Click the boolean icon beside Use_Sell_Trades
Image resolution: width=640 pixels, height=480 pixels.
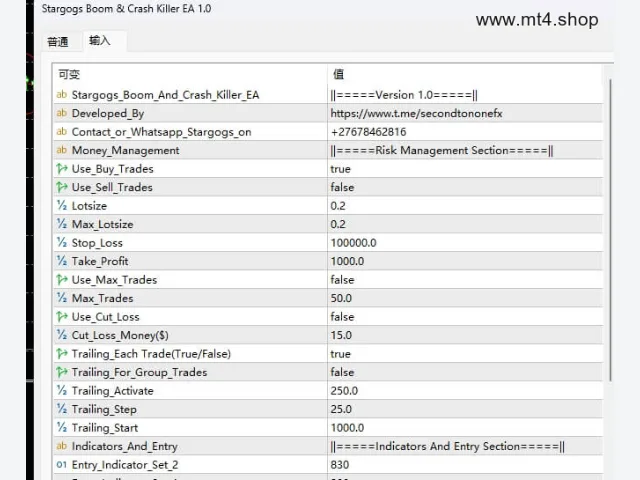tap(62, 187)
